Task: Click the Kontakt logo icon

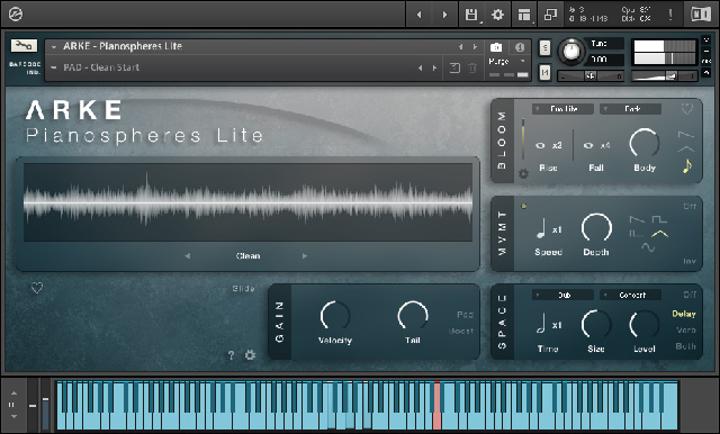Action: (15, 14)
